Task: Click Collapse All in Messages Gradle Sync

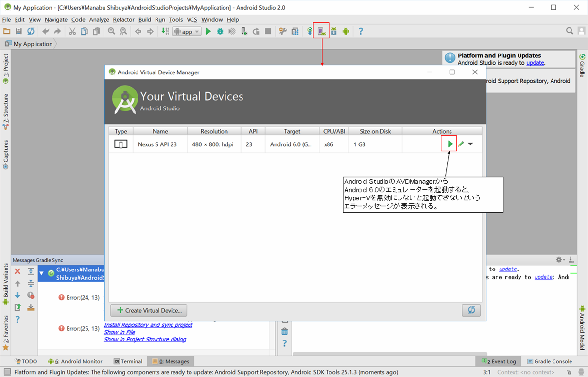Action: click(31, 283)
